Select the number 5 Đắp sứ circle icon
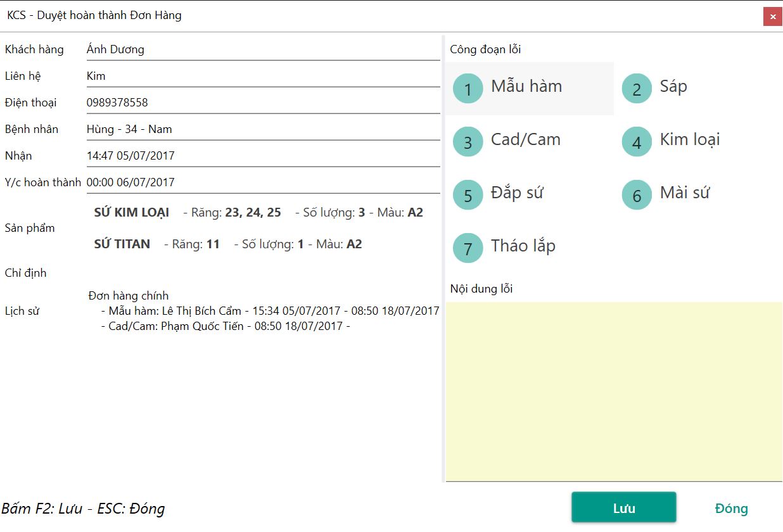783x532 pixels. [468, 195]
